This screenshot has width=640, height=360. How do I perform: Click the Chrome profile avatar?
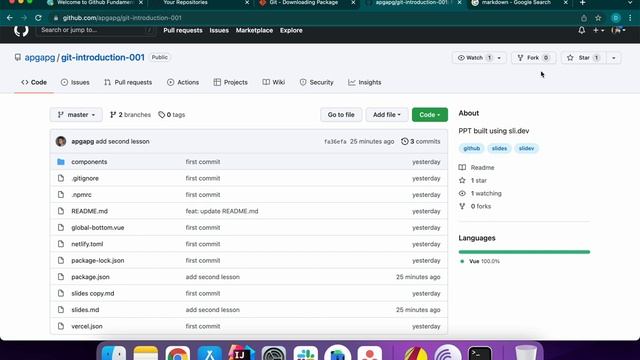point(616,18)
